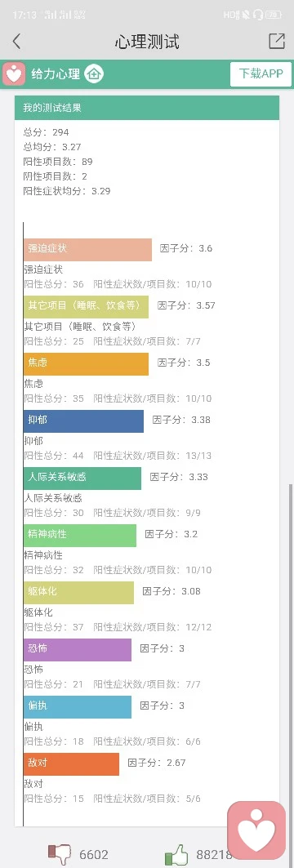The height and width of the screenshot is (868, 294).
Task: Open the green home icon beside 给力心理
Action: coord(94,73)
